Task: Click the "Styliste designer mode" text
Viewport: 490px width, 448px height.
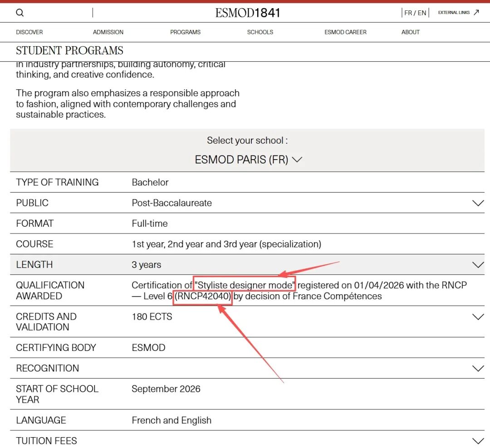Action: tap(245, 285)
